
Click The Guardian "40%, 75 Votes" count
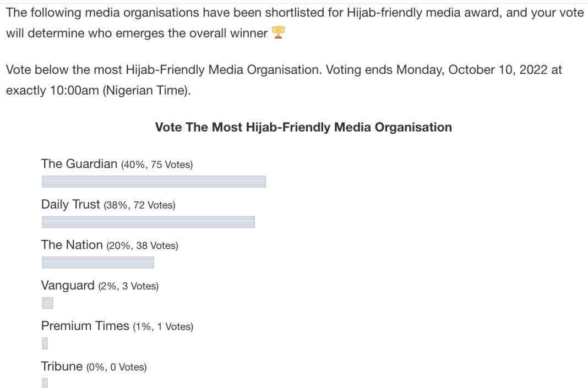pyautogui.click(x=156, y=165)
